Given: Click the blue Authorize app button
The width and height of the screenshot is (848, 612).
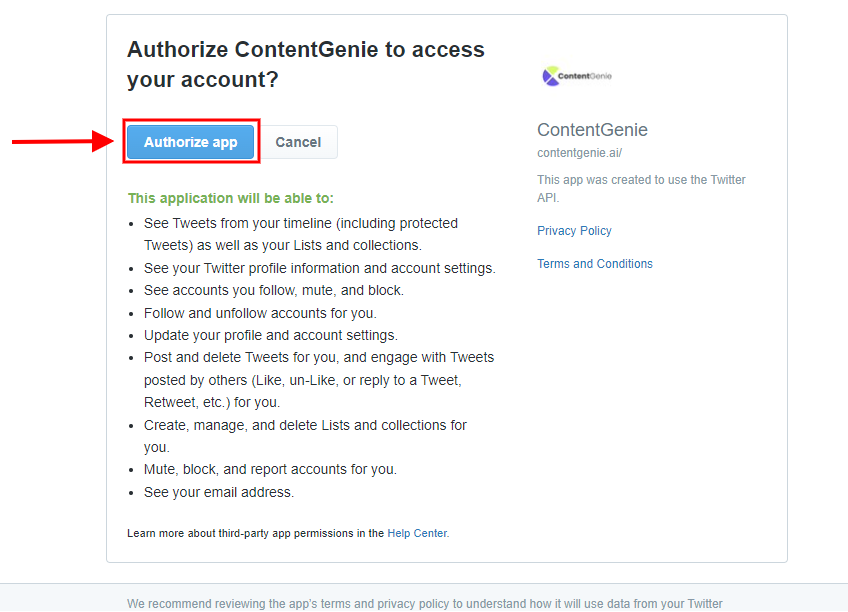Looking at the screenshot, I should 190,142.
